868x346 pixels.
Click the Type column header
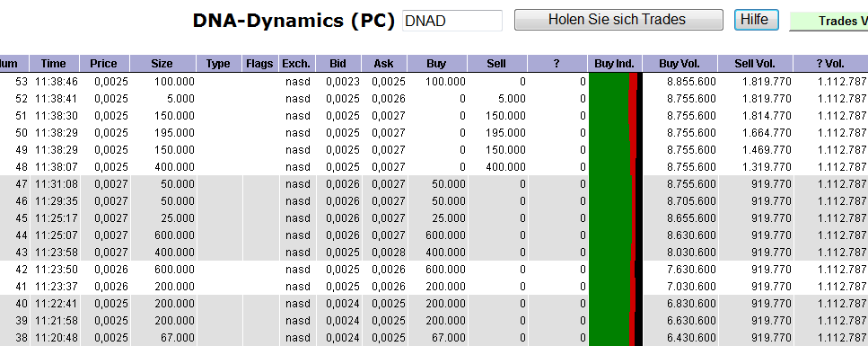click(x=219, y=63)
